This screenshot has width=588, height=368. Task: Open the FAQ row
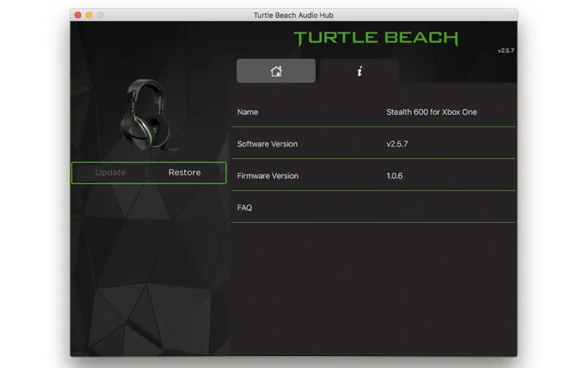(x=373, y=208)
